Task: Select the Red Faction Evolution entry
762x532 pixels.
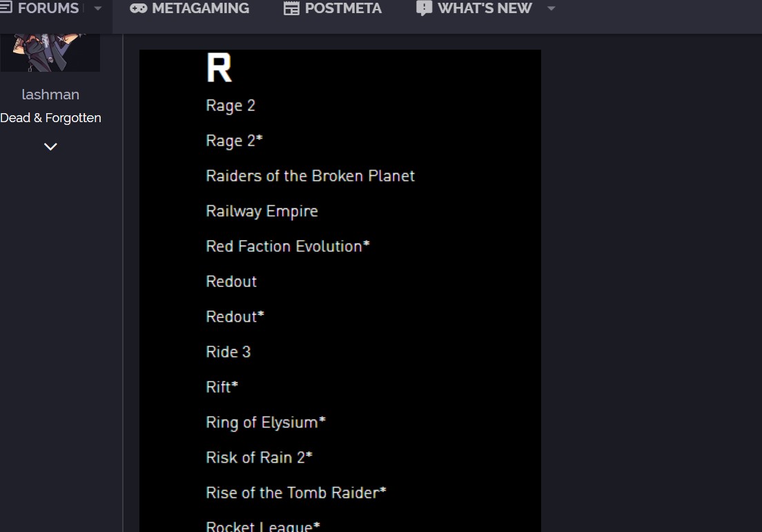Action: coord(287,246)
